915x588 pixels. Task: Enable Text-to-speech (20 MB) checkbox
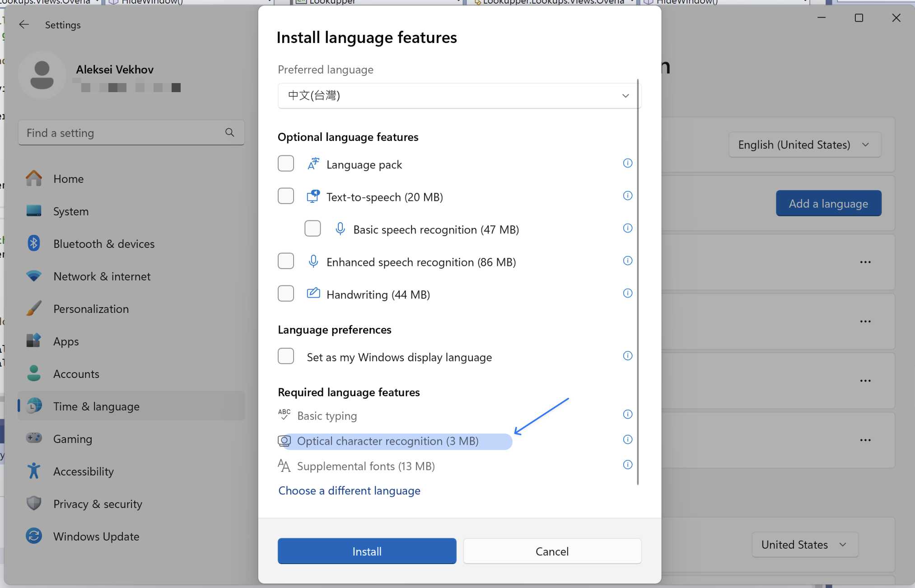[286, 196]
